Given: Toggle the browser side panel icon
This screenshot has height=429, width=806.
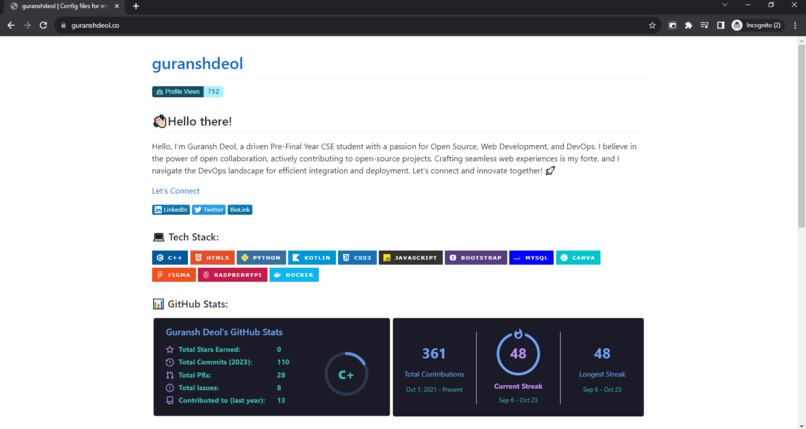Looking at the screenshot, I should tap(721, 25).
